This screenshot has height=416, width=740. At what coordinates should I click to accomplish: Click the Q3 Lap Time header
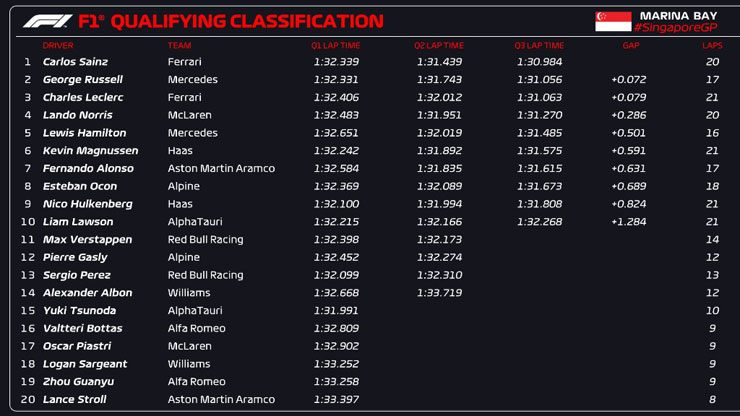[x=539, y=46]
